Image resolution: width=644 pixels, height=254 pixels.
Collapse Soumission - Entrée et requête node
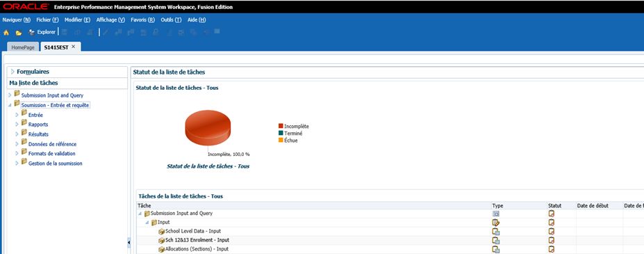pos(10,105)
